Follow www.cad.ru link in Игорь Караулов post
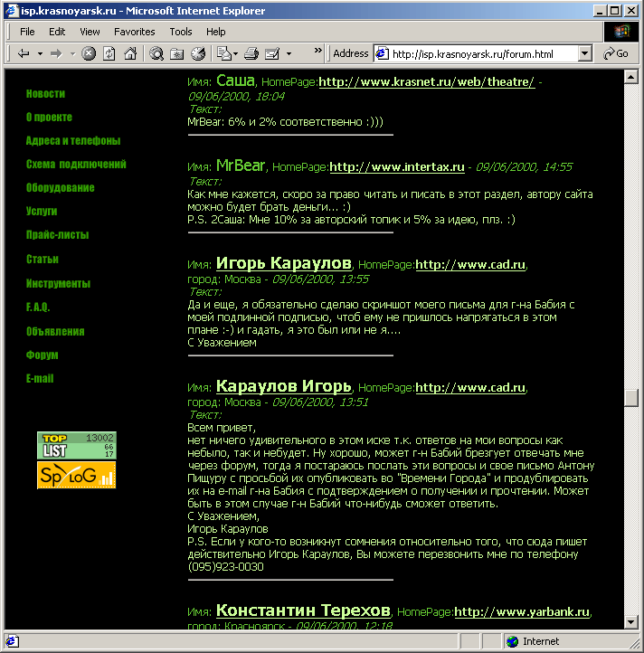 (x=470, y=265)
